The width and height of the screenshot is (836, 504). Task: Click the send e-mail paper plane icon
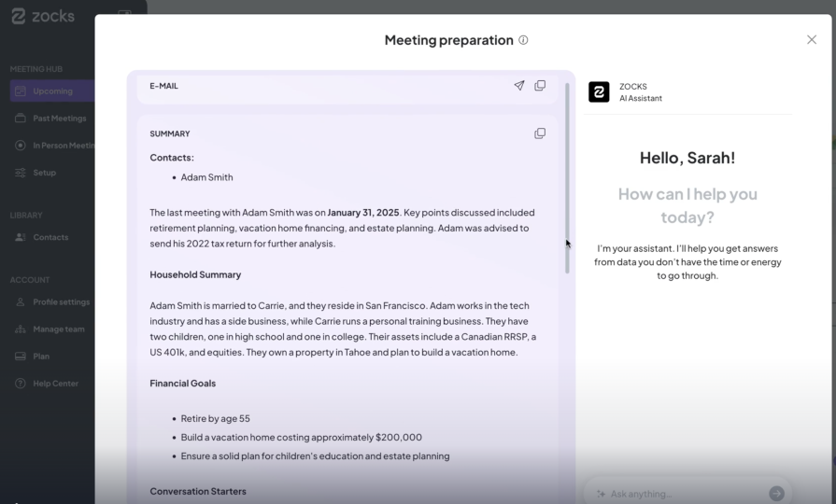tap(519, 86)
